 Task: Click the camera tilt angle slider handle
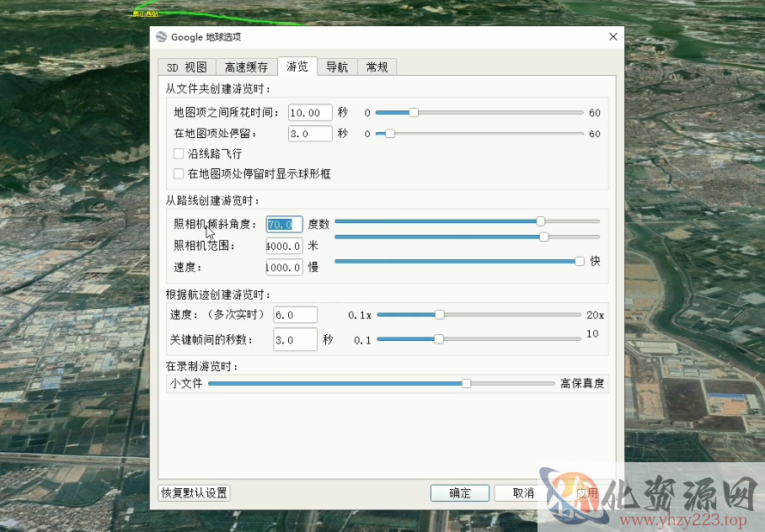[x=541, y=221]
